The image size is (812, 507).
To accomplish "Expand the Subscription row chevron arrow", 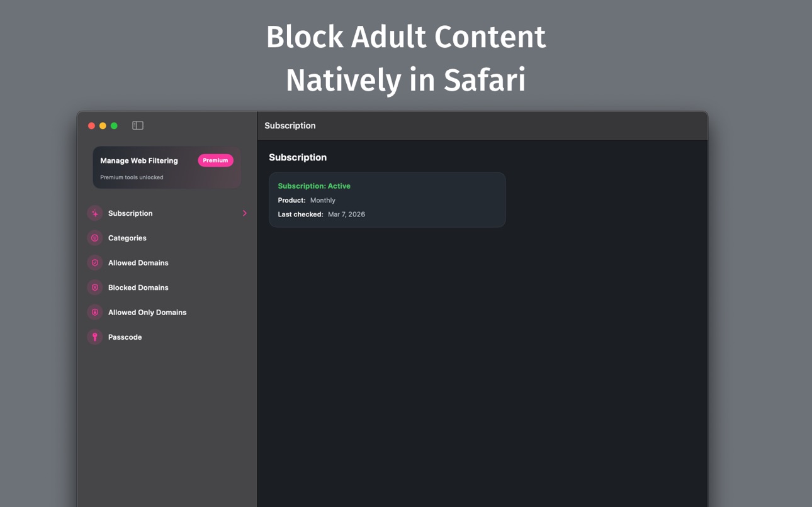I will (x=245, y=213).
